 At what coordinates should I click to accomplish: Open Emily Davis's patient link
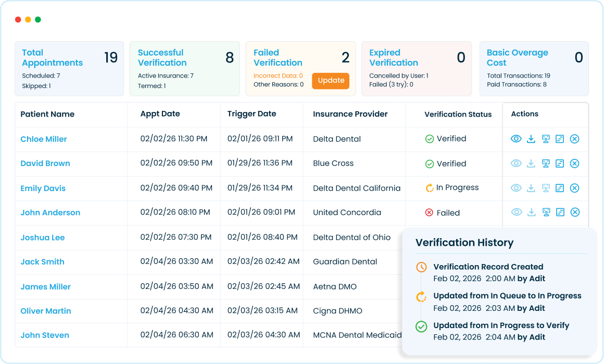(x=43, y=189)
